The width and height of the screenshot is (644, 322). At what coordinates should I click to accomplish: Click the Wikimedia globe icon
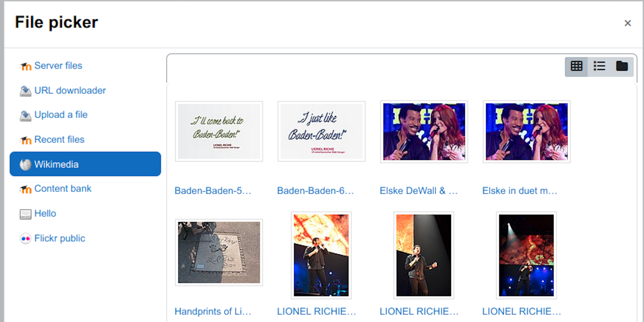pos(25,165)
